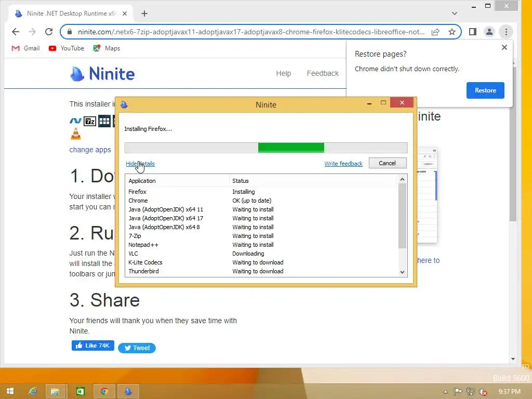The image size is (532, 399).
Task: Click the 7-Zip app icon on webpage
Action: (90, 121)
